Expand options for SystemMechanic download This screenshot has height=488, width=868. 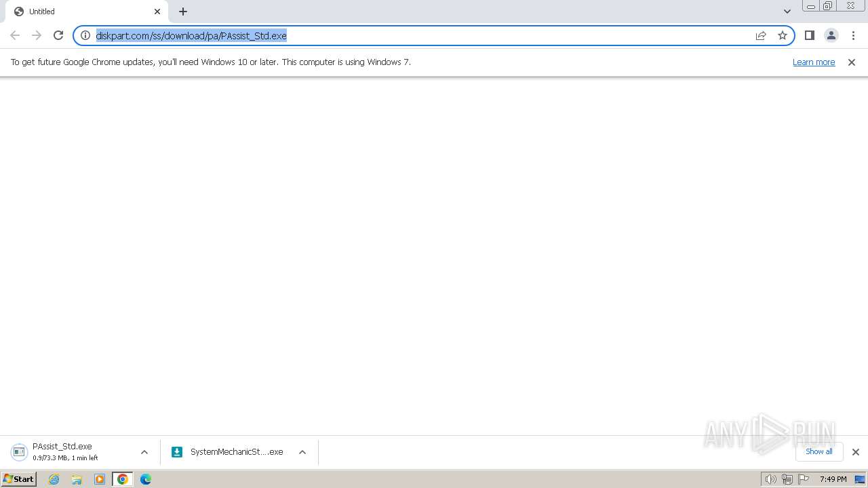302,452
